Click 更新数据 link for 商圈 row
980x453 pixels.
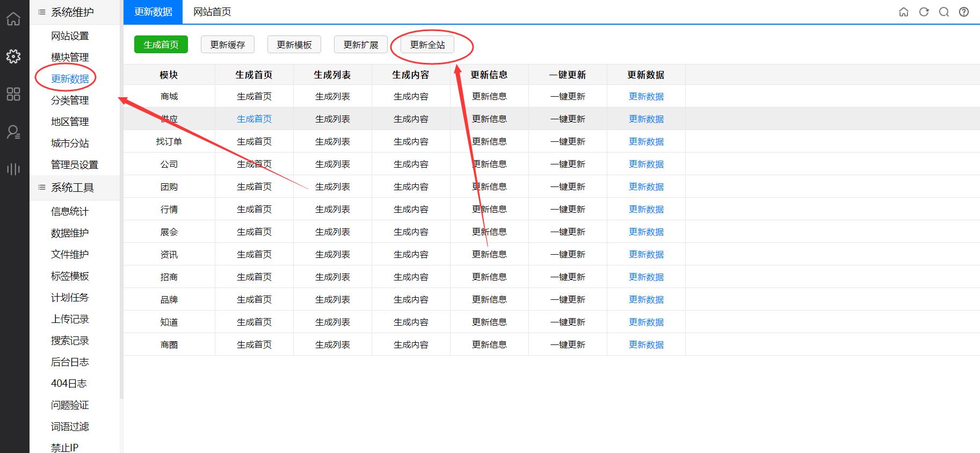646,345
